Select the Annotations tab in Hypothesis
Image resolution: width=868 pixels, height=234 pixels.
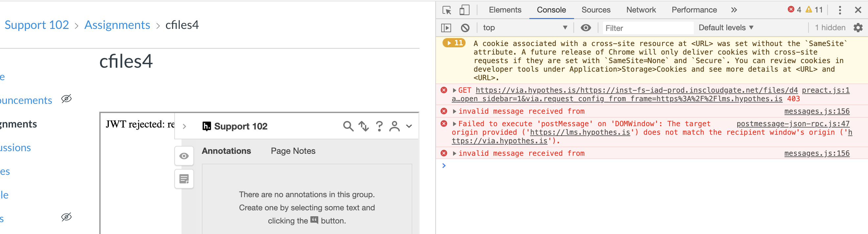pyautogui.click(x=226, y=151)
